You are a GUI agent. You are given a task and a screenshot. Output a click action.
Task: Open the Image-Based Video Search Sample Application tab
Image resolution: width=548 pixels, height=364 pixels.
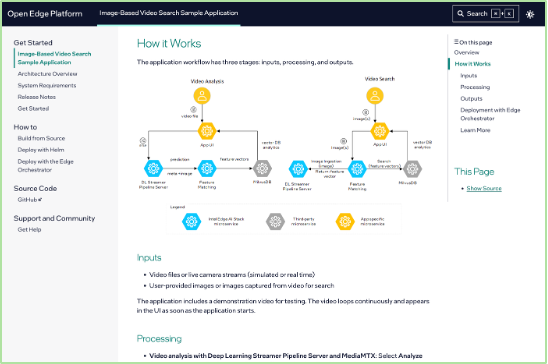[169, 13]
